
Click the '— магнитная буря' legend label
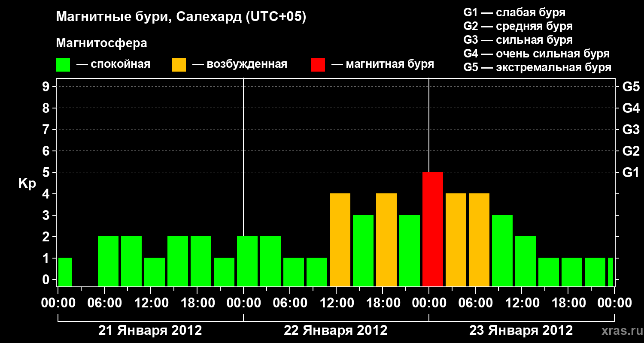pos(383,64)
